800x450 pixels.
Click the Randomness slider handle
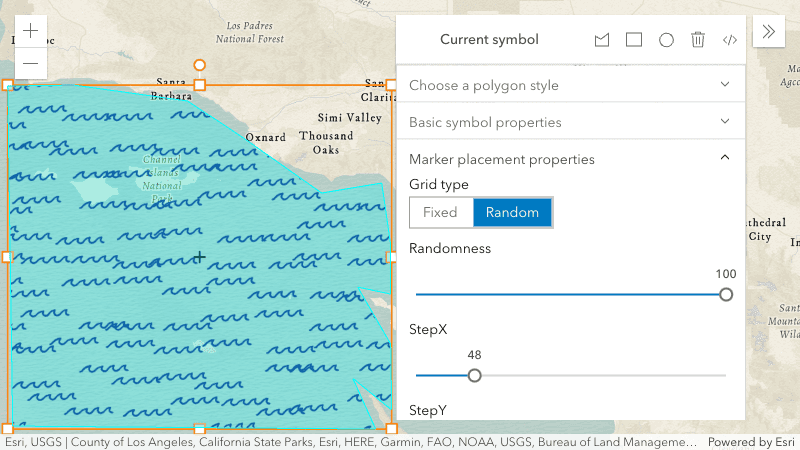pos(726,294)
